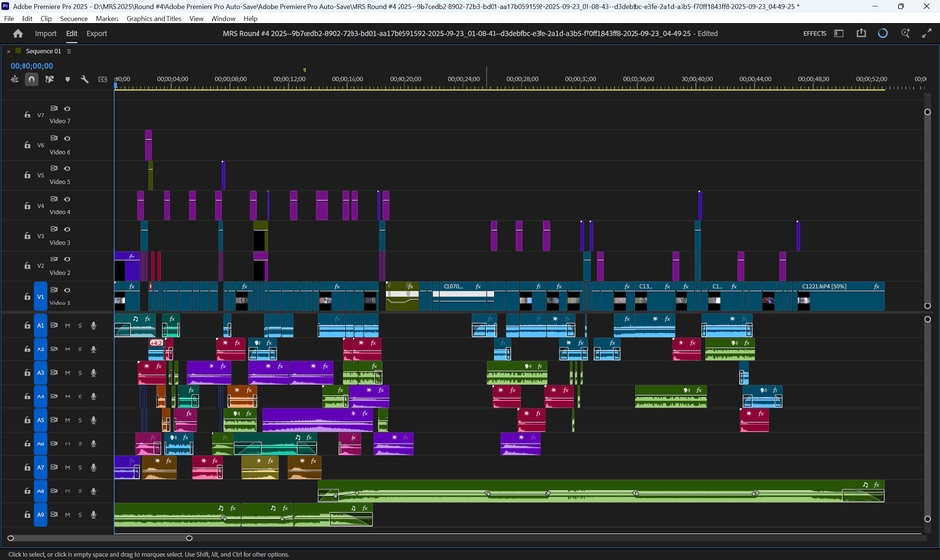Click the playhead timecode 00;00;00;00

coord(32,66)
